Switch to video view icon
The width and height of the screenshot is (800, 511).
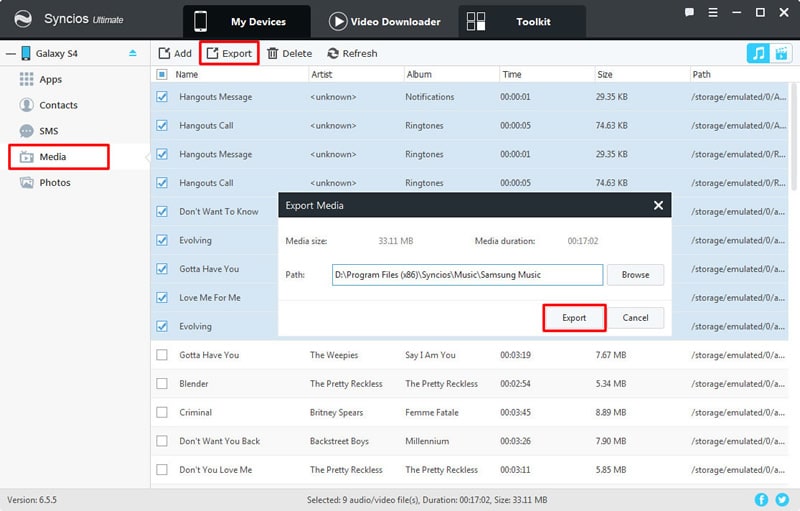(x=781, y=53)
